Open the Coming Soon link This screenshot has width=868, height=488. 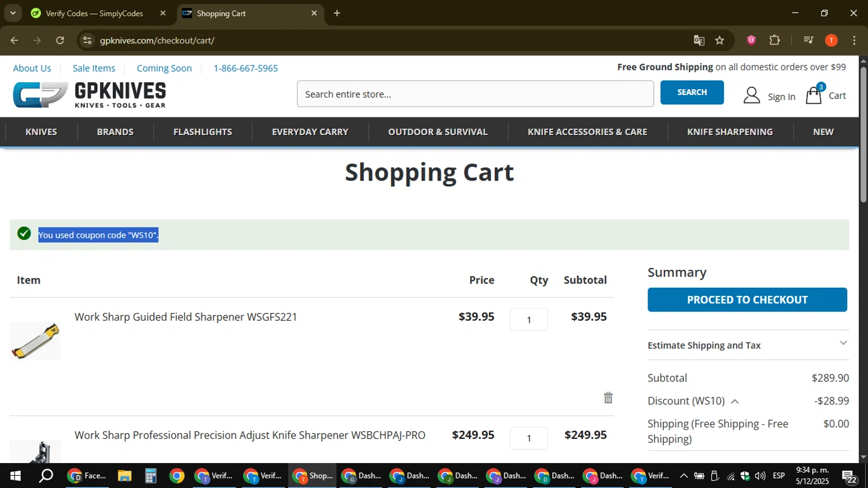pyautogui.click(x=164, y=68)
